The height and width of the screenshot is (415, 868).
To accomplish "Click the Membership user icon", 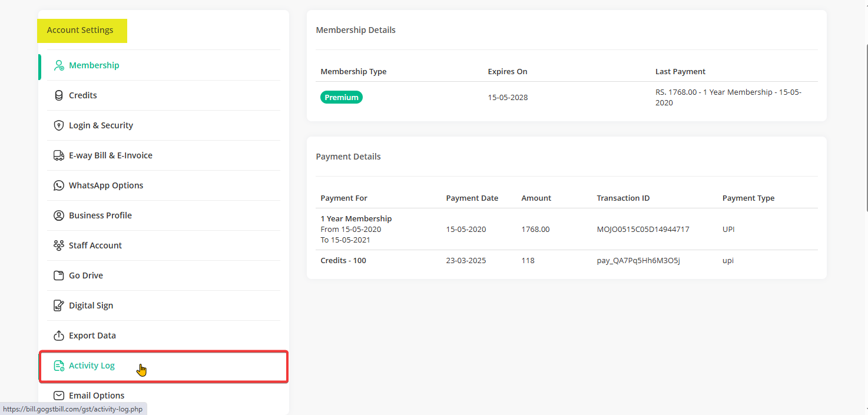I will [59, 65].
